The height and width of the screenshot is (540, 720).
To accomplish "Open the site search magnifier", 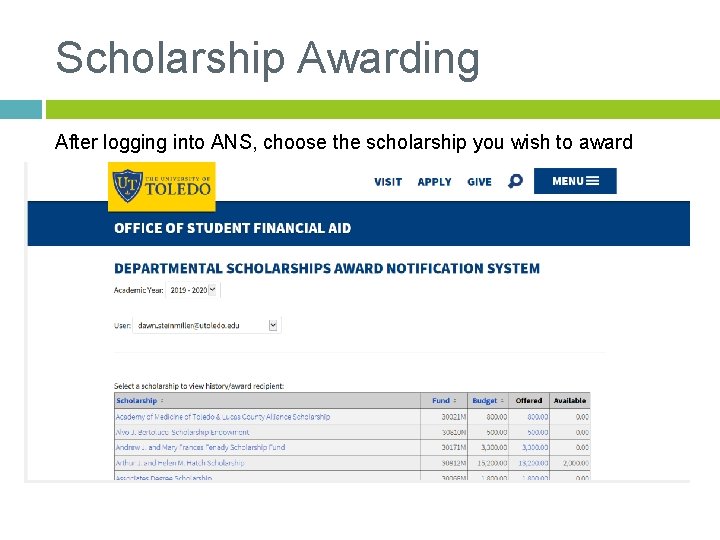I will 515,181.
